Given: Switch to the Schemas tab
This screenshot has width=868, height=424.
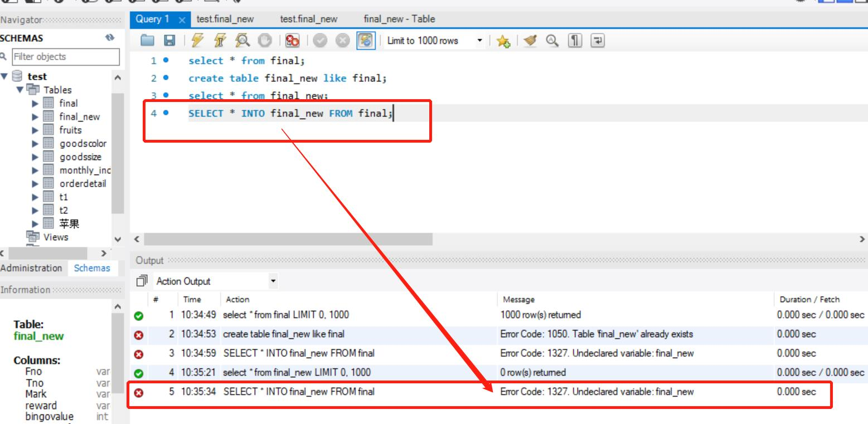Looking at the screenshot, I should [x=92, y=268].
